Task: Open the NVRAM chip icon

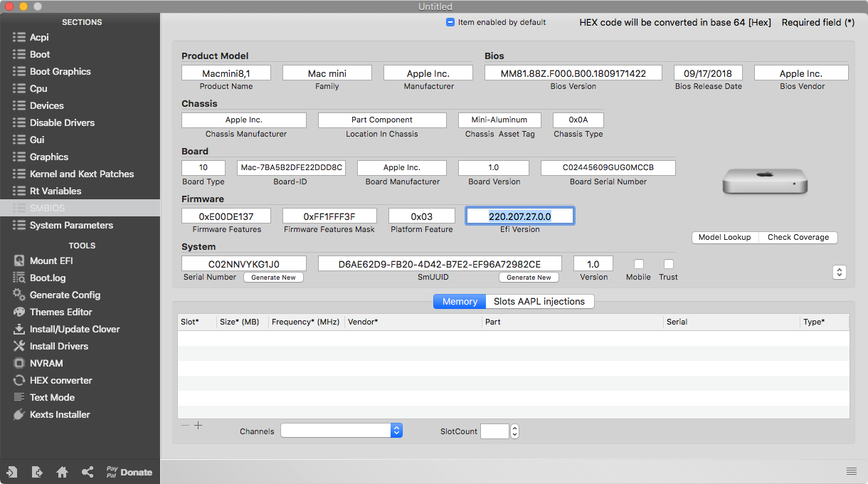Action: (x=18, y=363)
